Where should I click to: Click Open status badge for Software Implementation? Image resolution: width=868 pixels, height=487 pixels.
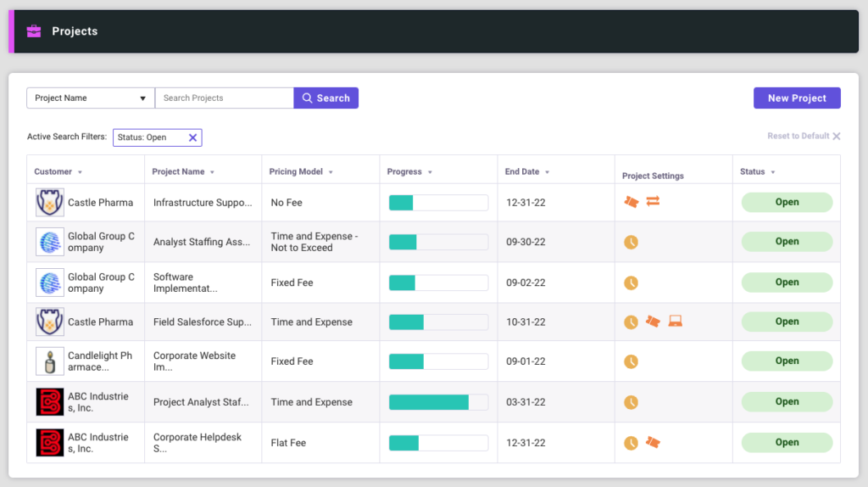coord(787,282)
